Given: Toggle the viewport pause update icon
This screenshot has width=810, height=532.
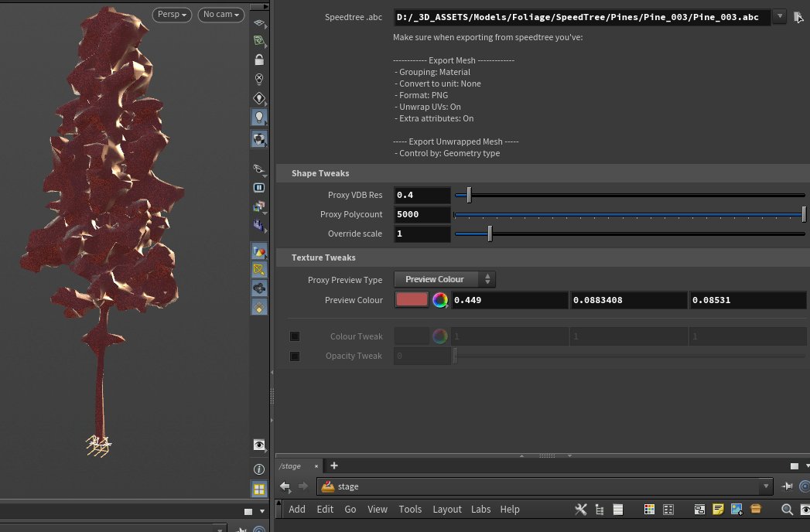Looking at the screenshot, I should coord(259,187).
